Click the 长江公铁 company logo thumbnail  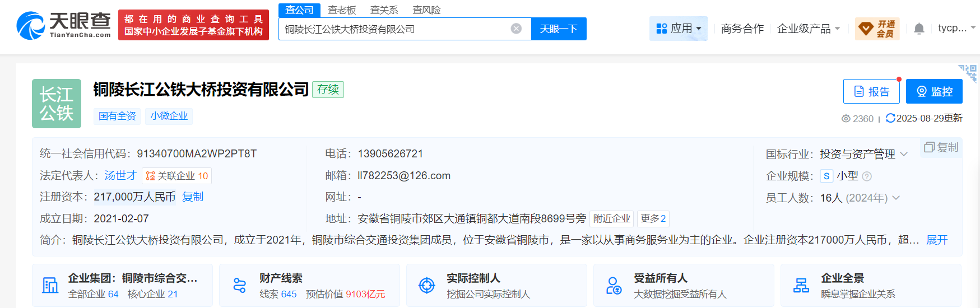[x=57, y=104]
